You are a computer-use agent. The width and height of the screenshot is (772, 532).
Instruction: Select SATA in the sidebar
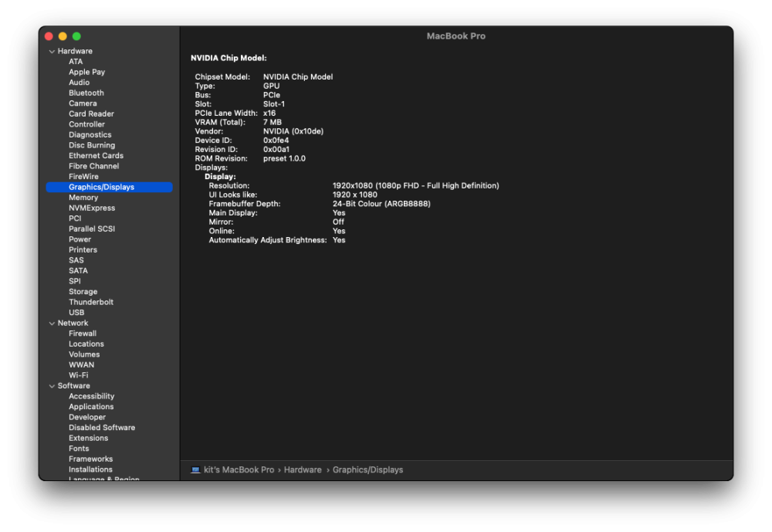point(78,271)
